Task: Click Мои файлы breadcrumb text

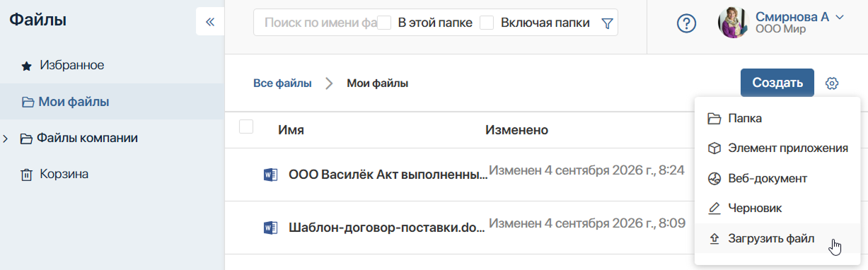Action: (x=377, y=83)
